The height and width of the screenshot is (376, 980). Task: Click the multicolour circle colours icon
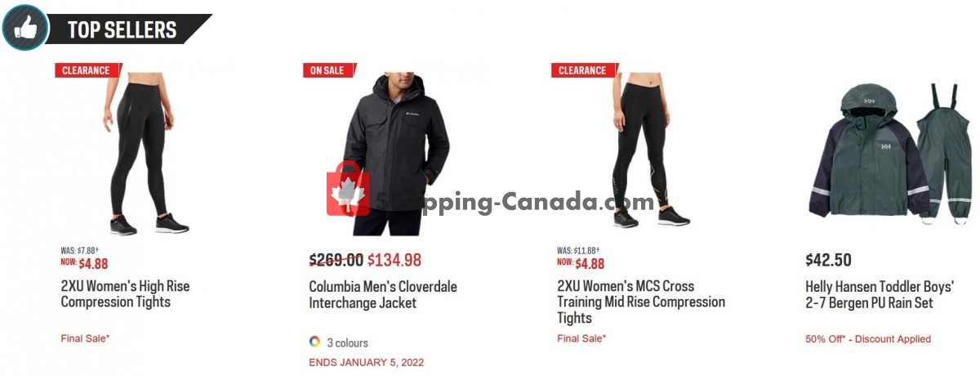(x=314, y=342)
